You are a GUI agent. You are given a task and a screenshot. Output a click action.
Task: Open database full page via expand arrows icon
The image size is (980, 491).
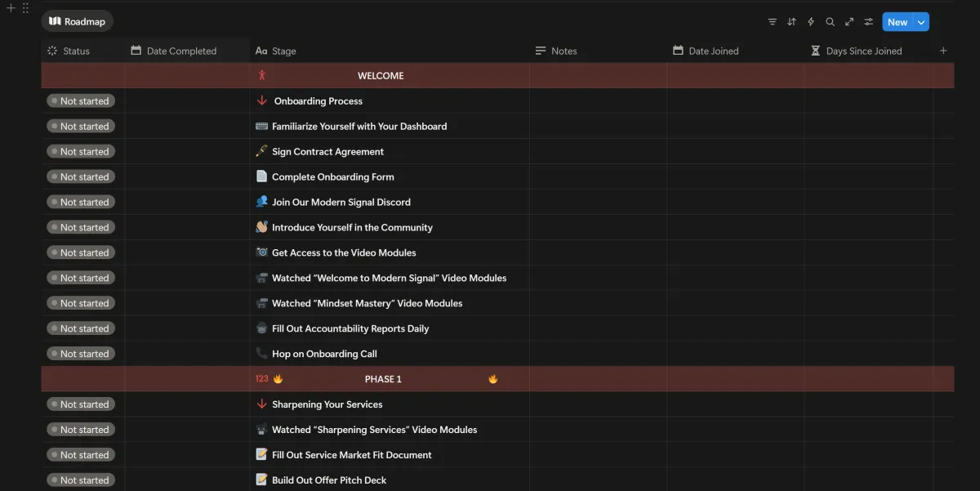pyautogui.click(x=849, y=22)
